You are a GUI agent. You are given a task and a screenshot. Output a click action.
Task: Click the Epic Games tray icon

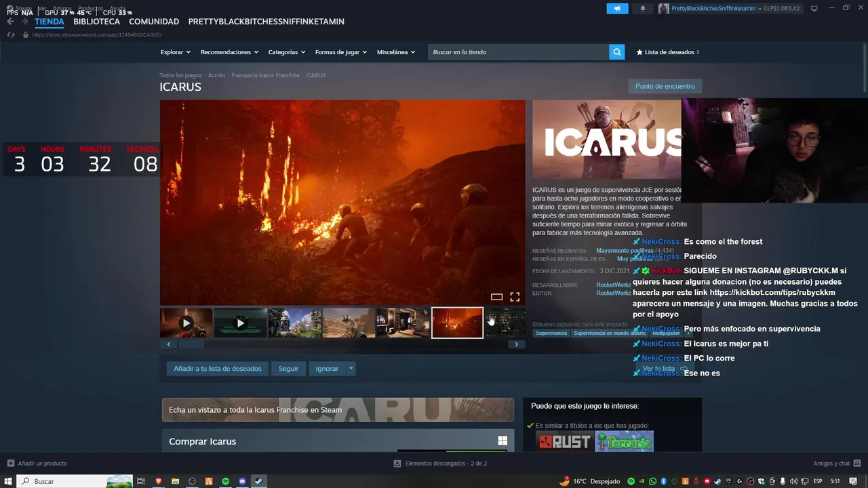[x=728, y=481]
